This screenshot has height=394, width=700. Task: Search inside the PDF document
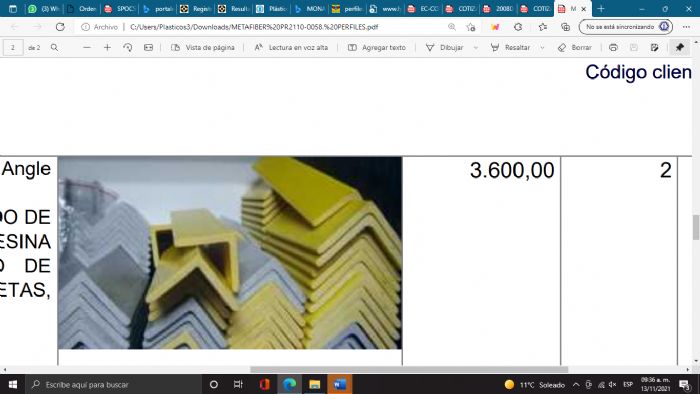click(54, 47)
